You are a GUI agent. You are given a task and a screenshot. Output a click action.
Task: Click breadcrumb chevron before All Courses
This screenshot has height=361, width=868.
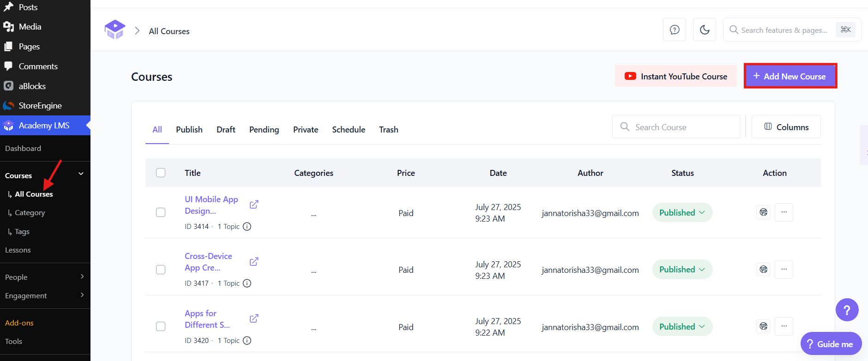(x=137, y=31)
